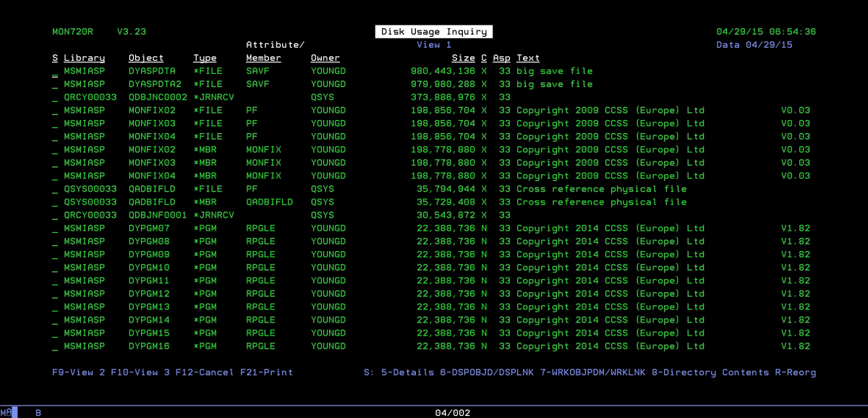Click the Library column header
Viewport: 868px width, 418px height.
point(84,59)
